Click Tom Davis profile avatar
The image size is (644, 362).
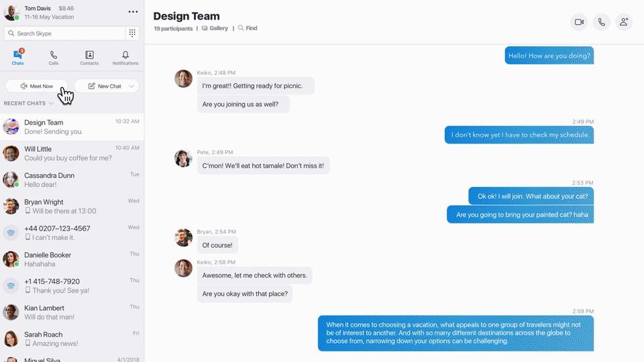click(x=11, y=12)
